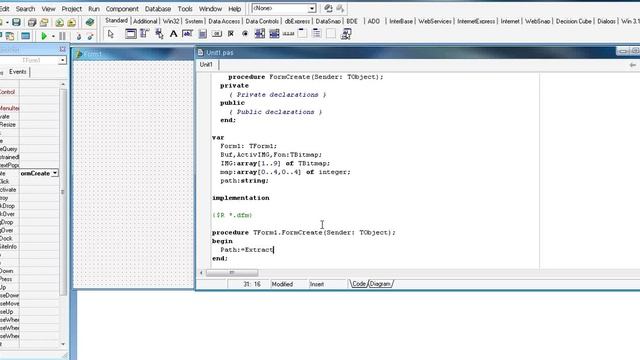Switch to InterBase palette tab
The height and width of the screenshot is (360, 640).
point(401,21)
